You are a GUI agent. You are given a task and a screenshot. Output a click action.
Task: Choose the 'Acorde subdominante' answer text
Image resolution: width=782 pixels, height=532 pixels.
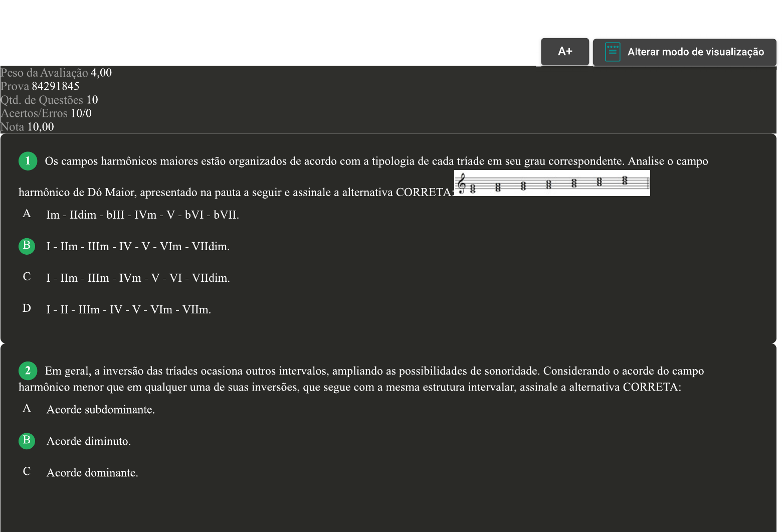pyautogui.click(x=100, y=410)
